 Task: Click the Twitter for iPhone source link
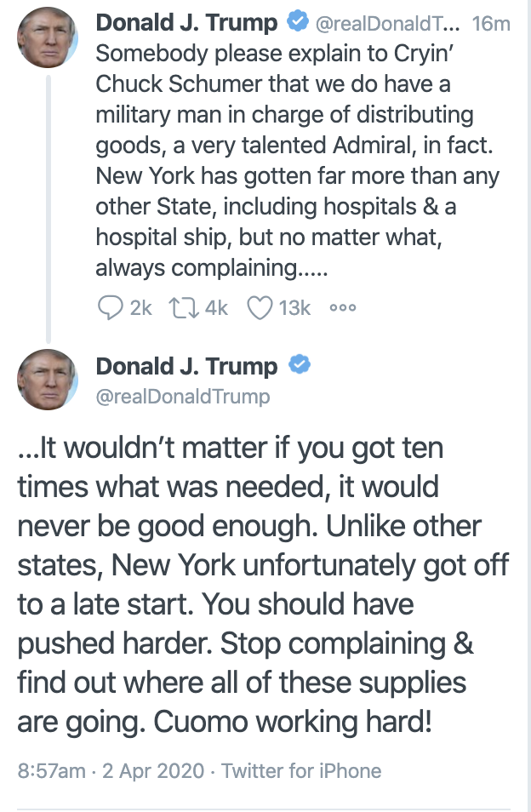point(302,770)
